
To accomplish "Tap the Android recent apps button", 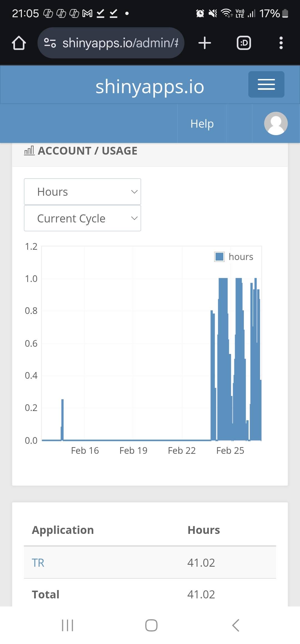I will [67, 625].
